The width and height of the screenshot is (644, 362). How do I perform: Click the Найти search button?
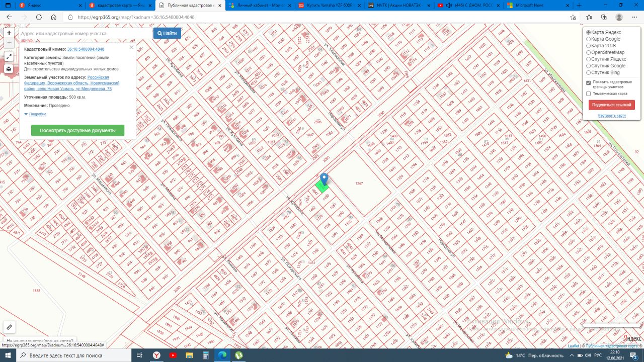(167, 33)
